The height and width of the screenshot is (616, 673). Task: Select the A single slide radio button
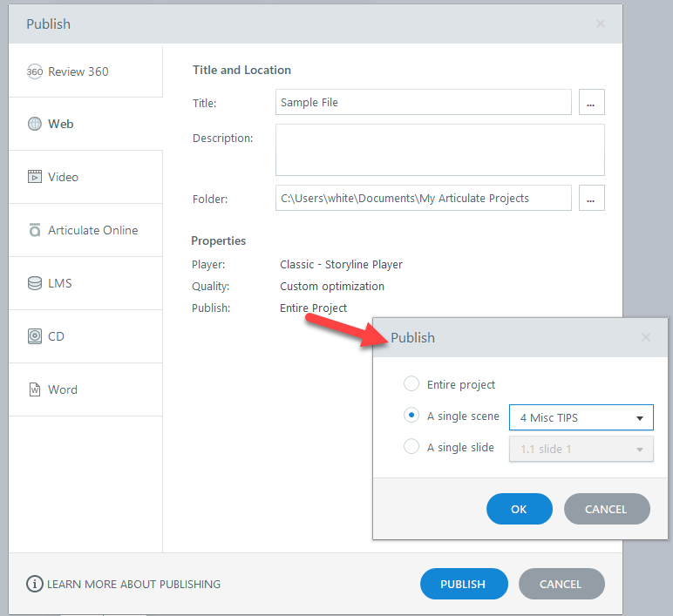[411, 448]
